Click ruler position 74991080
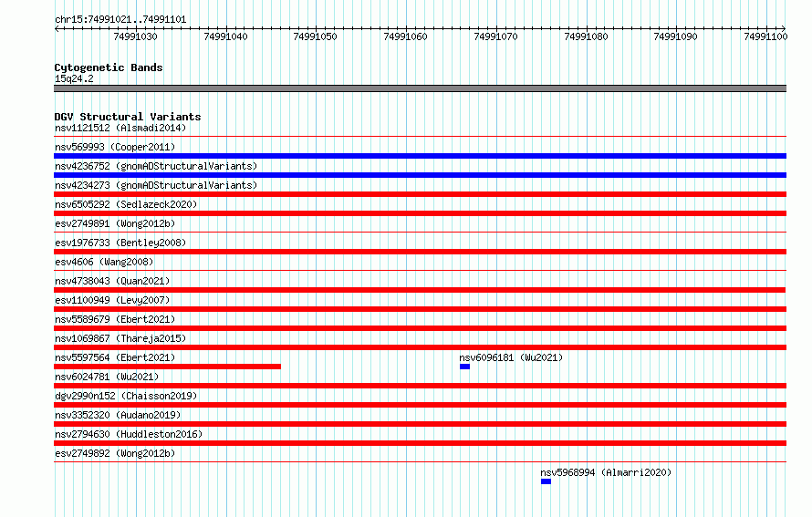 pos(586,36)
